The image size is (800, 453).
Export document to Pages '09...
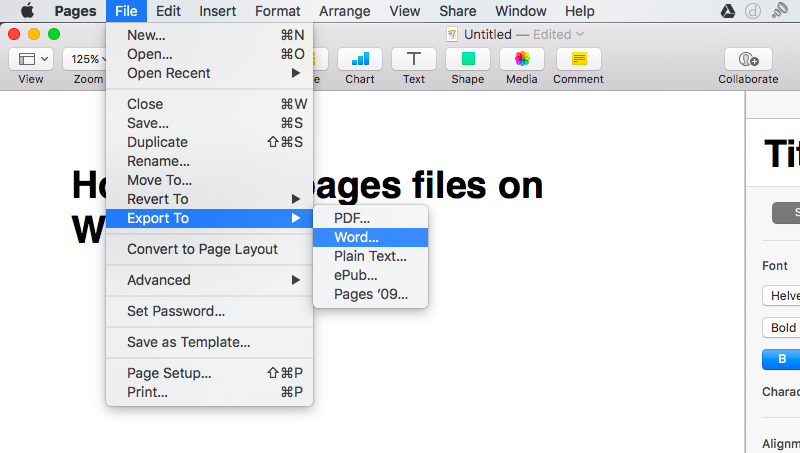tap(370, 294)
